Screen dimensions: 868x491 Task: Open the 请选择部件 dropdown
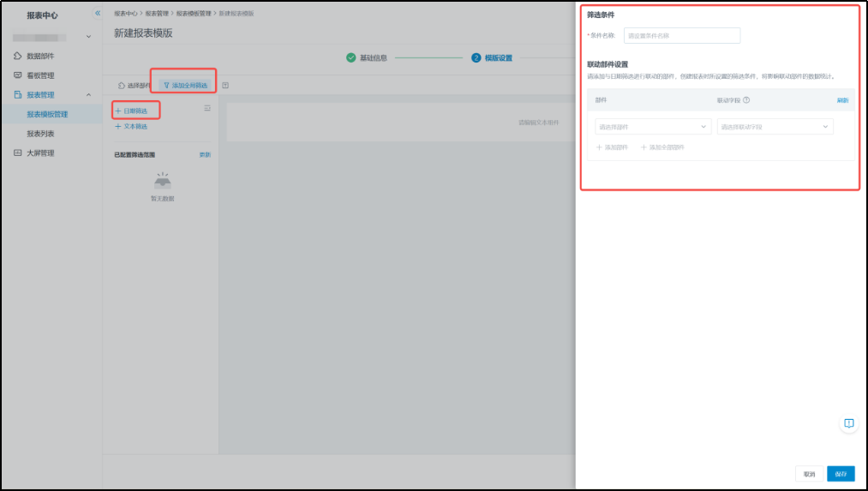[653, 127]
